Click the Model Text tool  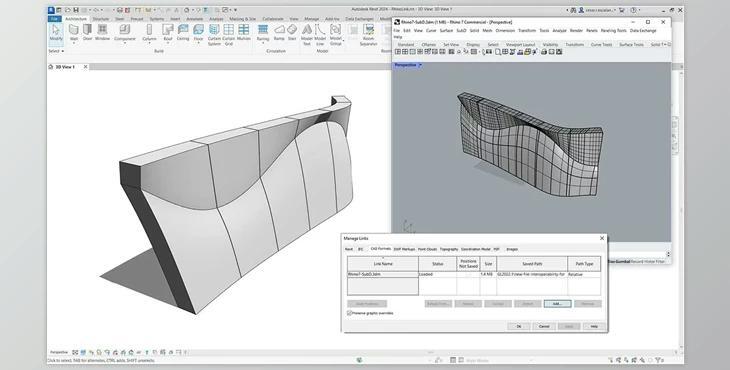tap(307, 34)
